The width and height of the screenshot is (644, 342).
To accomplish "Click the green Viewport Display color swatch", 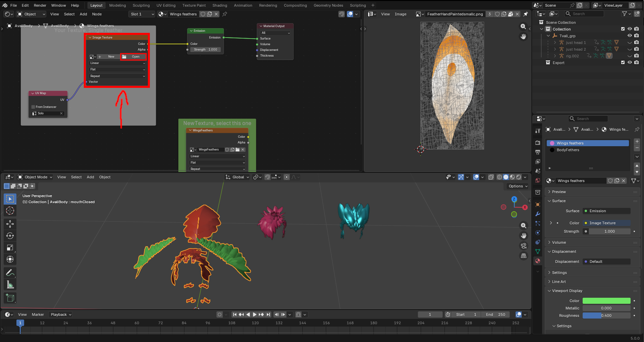I will click(606, 301).
